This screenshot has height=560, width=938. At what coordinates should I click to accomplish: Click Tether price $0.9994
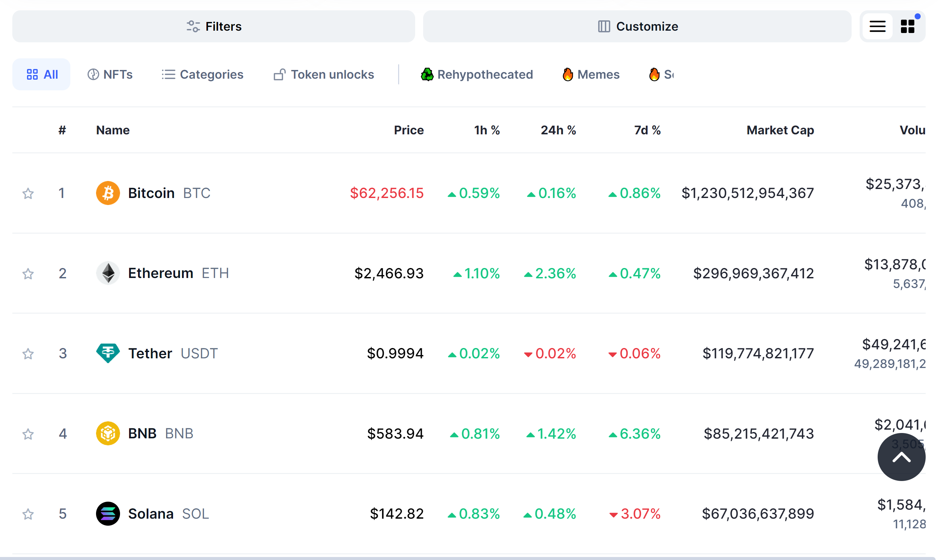[x=395, y=354]
